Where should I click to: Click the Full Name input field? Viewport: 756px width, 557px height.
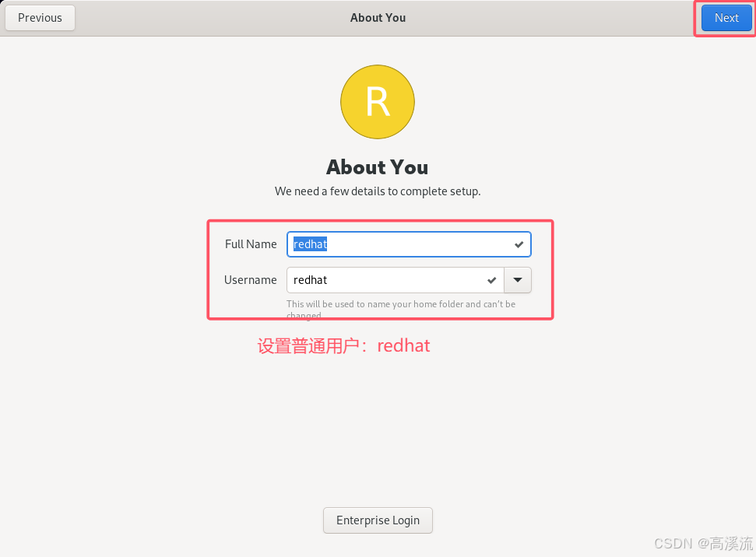tap(409, 244)
